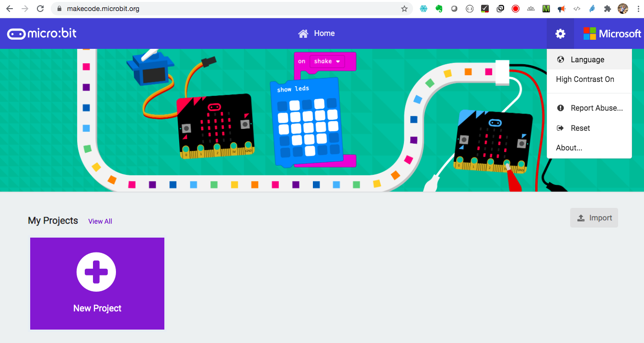This screenshot has height=343, width=644.
Task: Click the Microsoft logo
Action: point(612,34)
